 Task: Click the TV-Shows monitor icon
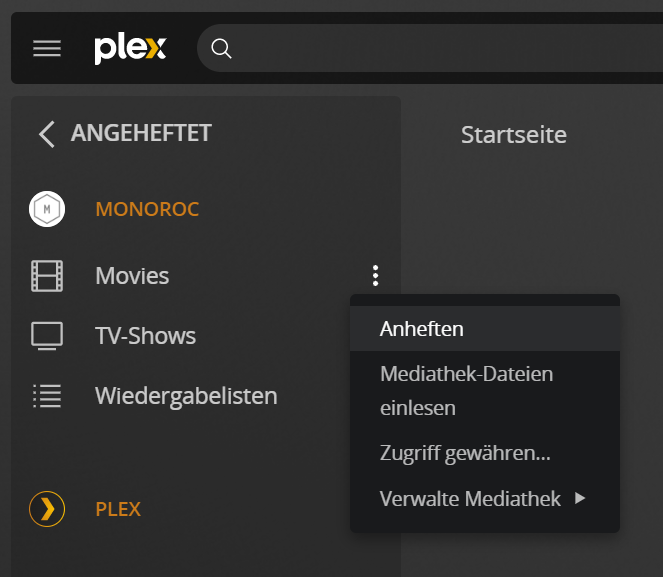47,336
